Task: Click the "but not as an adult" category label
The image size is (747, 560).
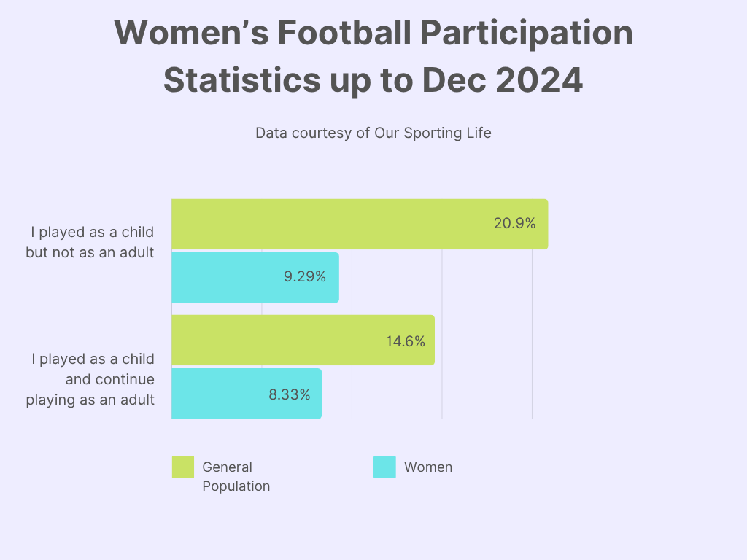Action: pyautogui.click(x=90, y=253)
